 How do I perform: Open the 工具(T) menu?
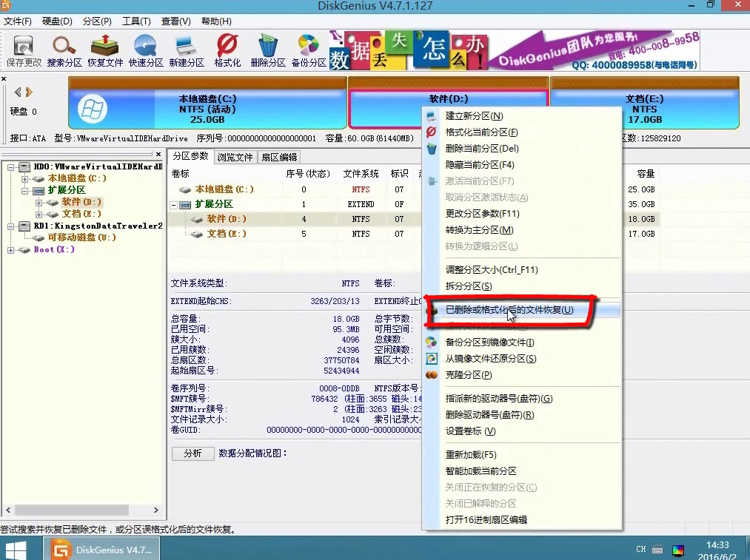[136, 21]
